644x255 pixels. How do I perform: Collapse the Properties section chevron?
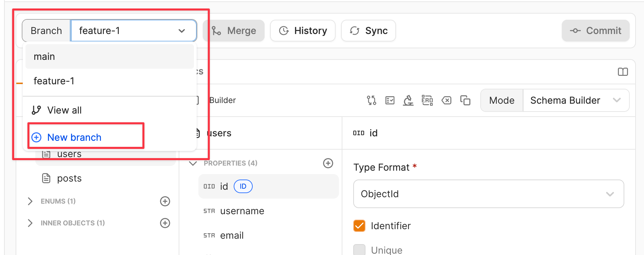pyautogui.click(x=193, y=163)
